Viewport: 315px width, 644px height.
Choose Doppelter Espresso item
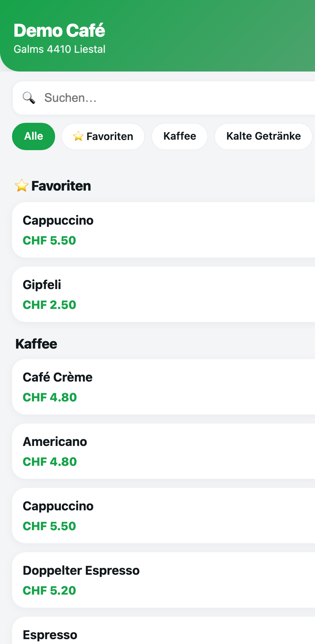163,580
